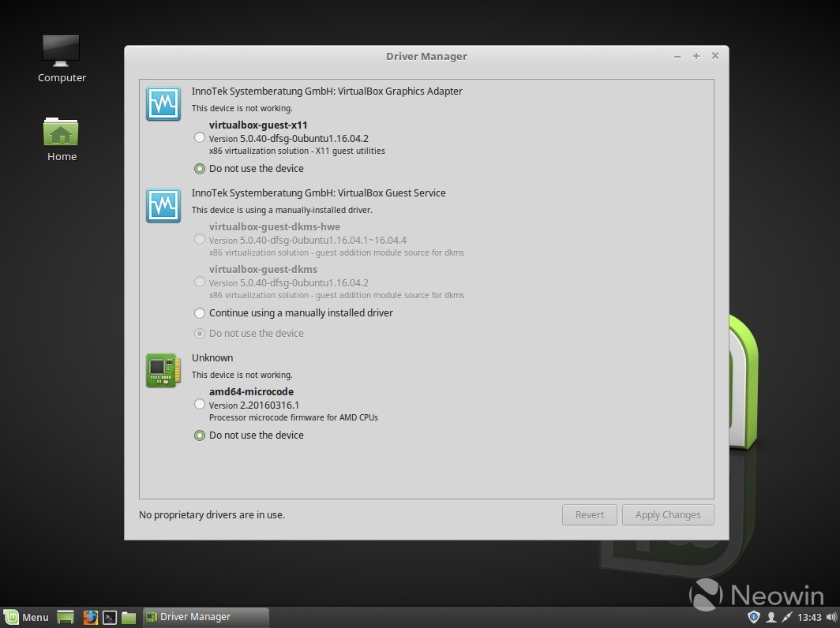
Task: Open the Files launcher in the panel
Action: coord(129,617)
